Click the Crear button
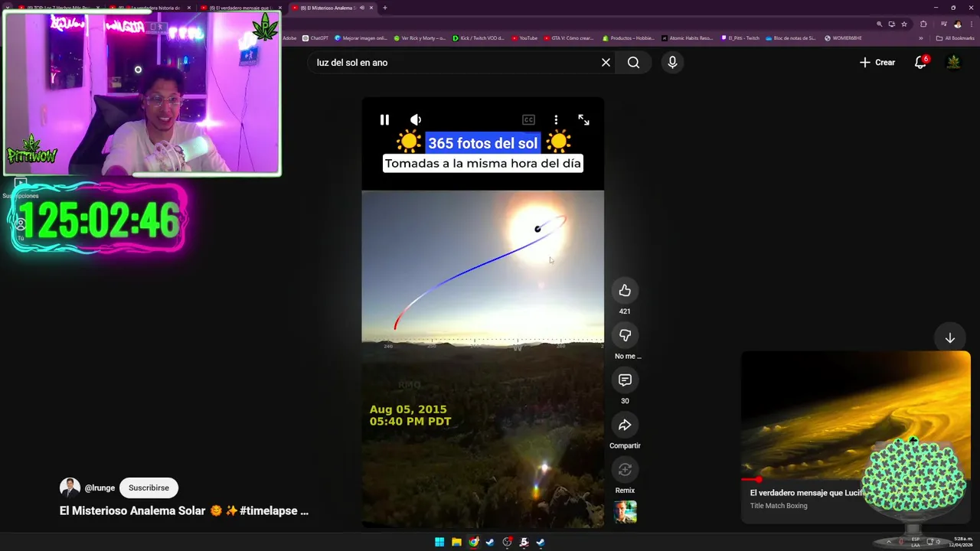Image resolution: width=980 pixels, height=551 pixels. click(x=877, y=63)
